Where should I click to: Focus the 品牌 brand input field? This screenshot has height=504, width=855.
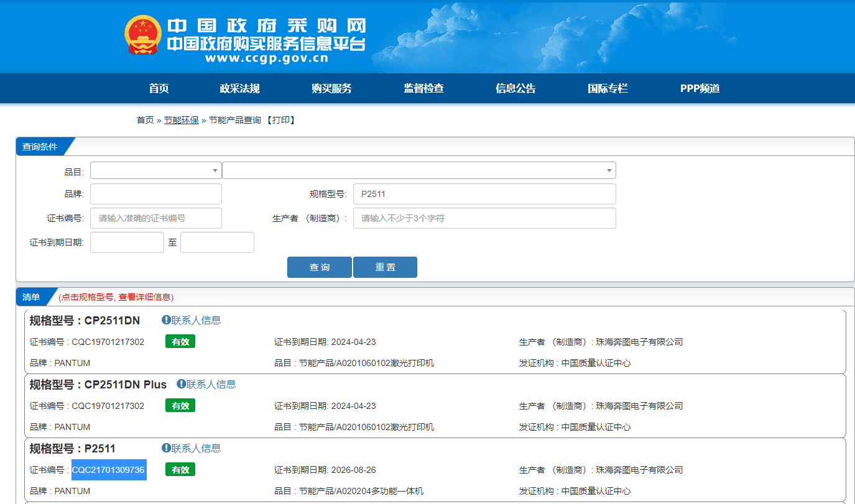156,194
